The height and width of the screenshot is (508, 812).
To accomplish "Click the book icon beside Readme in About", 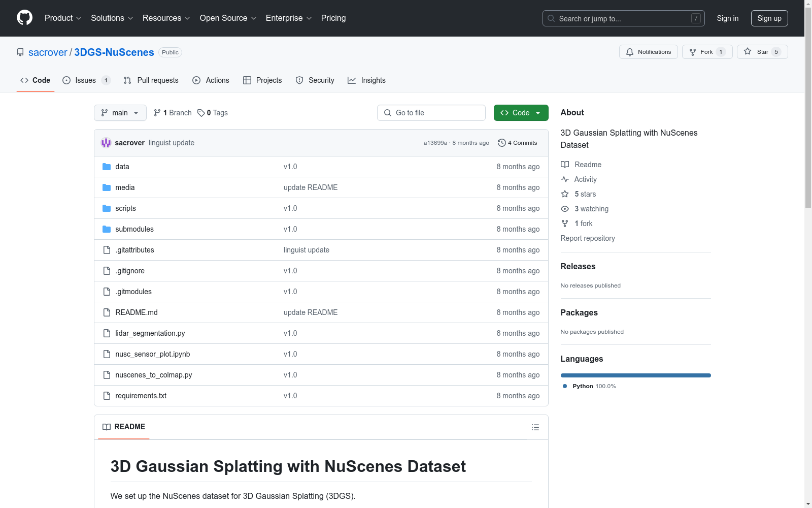I will [565, 165].
